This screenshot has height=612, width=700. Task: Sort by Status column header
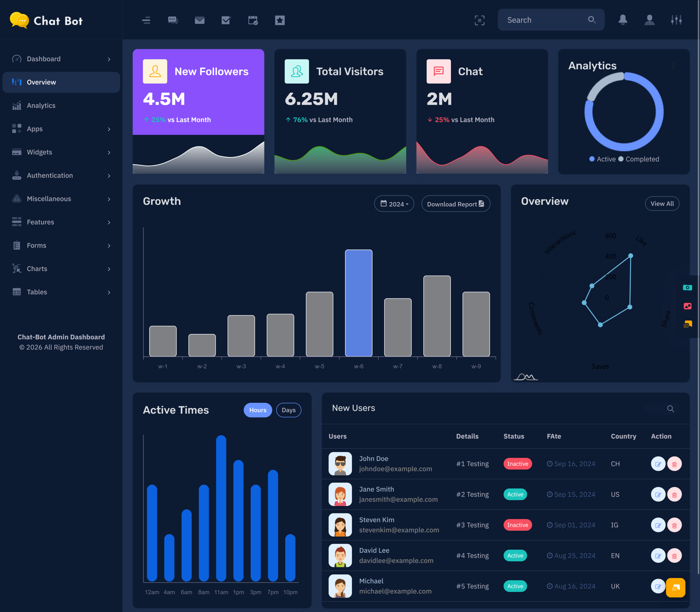[514, 437]
